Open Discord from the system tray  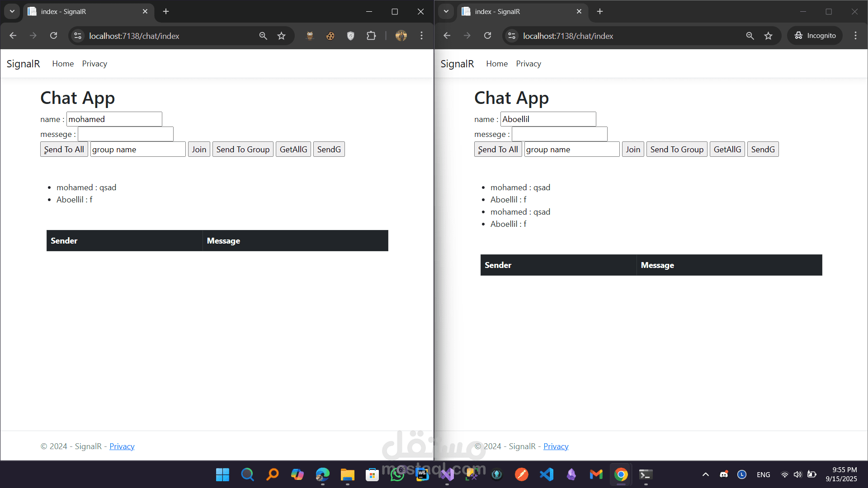pos(724,474)
